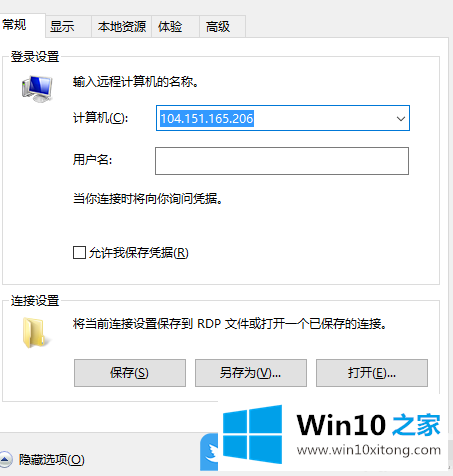
Task: Click inside the 用户名 text field
Action: point(282,161)
